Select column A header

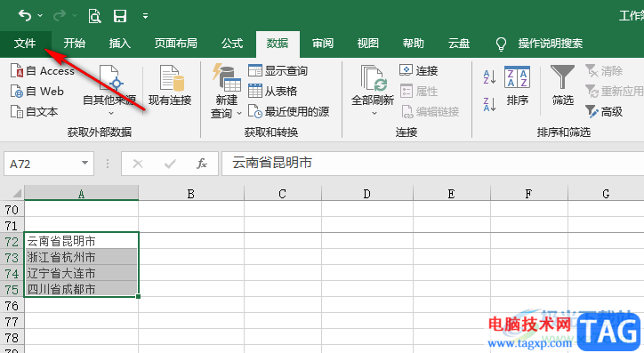click(x=81, y=193)
